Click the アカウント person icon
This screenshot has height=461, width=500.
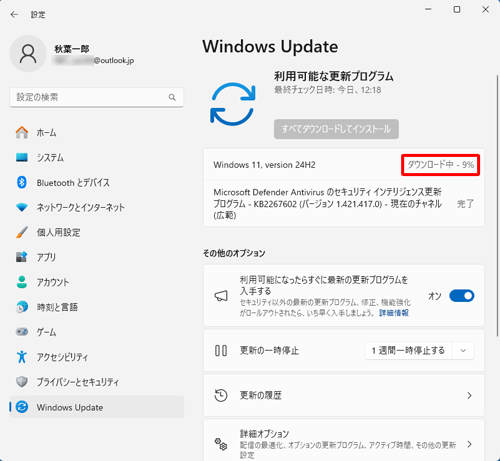[22, 282]
